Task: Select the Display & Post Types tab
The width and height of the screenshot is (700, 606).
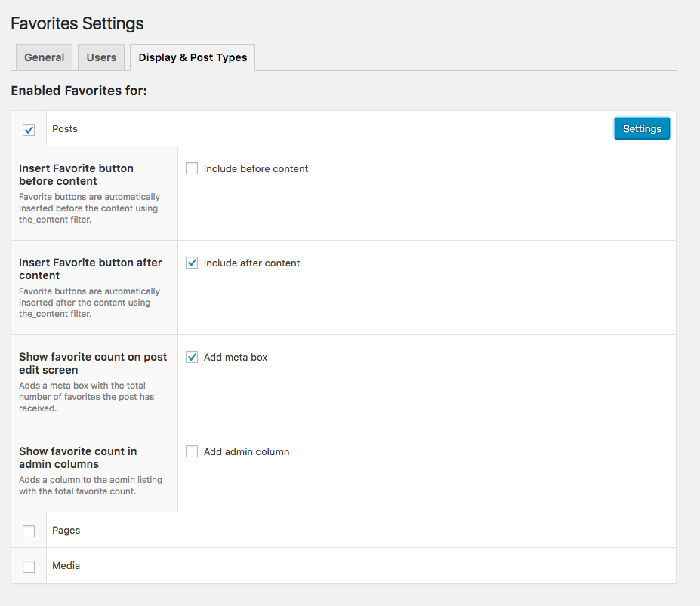Action: coord(193,57)
